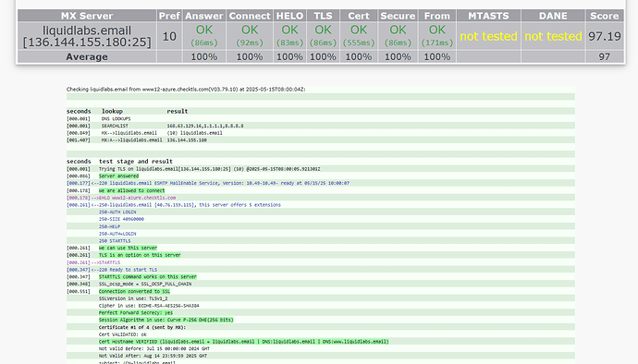Click the "MX Server" column header
Viewport: 638px width, 364px height.
click(87, 16)
